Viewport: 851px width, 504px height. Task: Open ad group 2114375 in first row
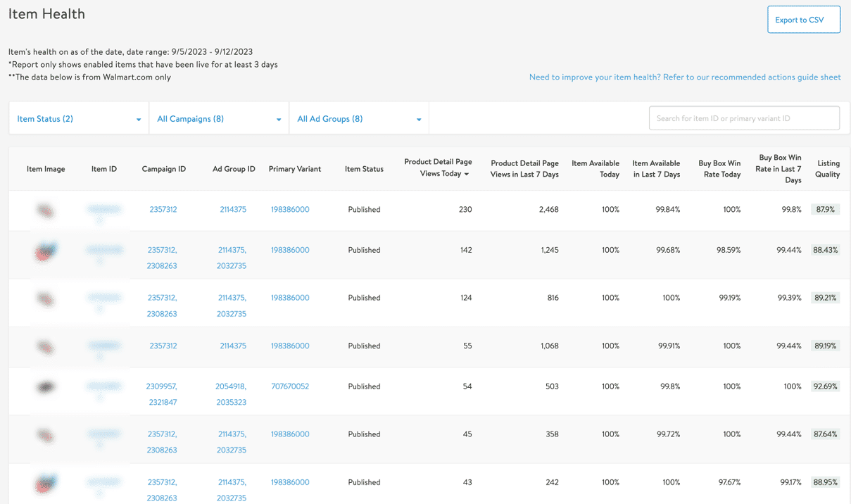pyautogui.click(x=233, y=210)
